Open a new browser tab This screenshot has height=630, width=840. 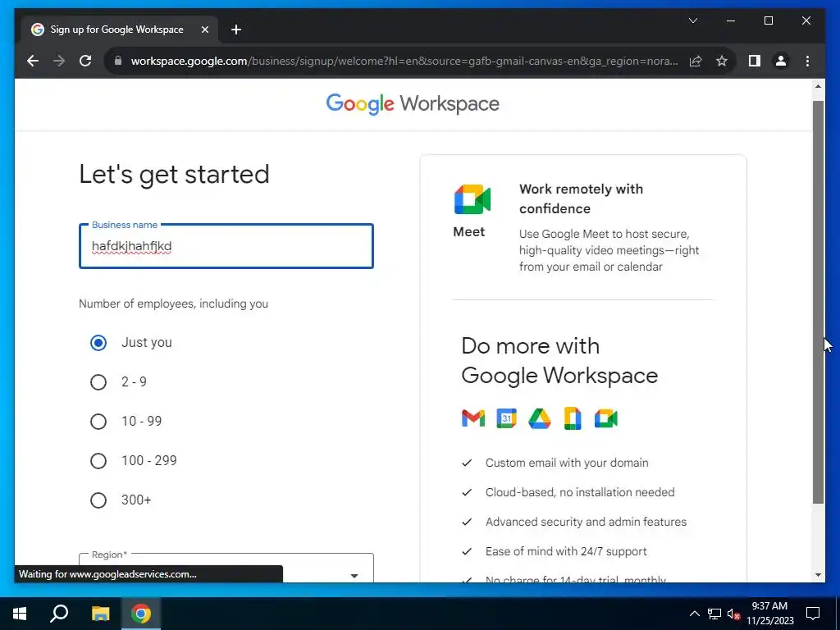(236, 30)
